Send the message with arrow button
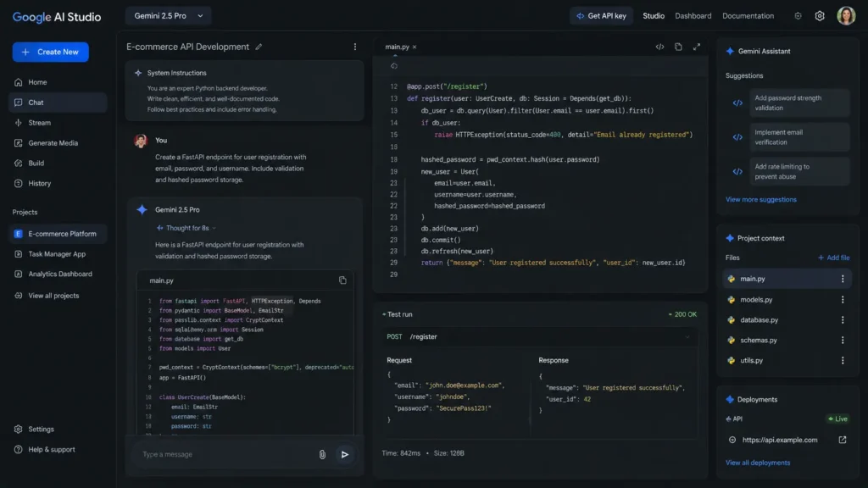868x488 pixels. coord(345,454)
